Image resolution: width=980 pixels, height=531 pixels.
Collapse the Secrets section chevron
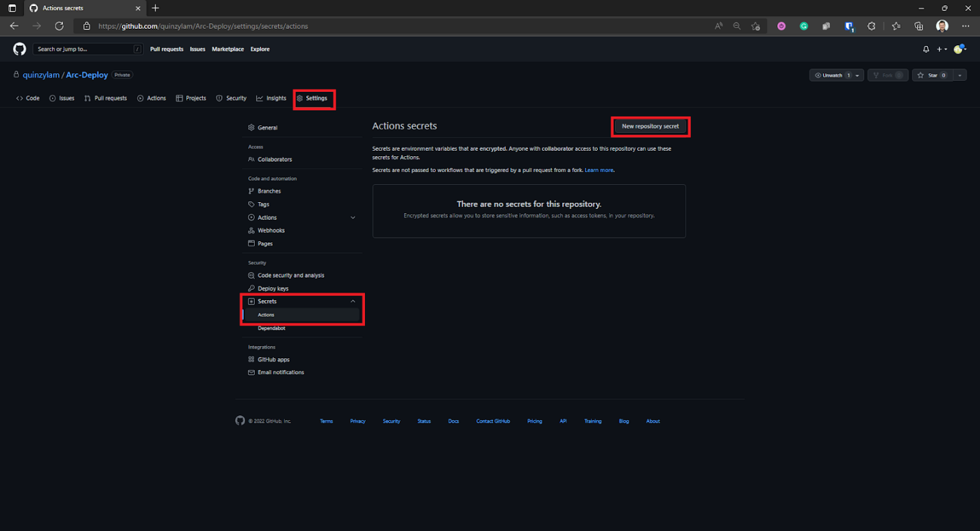click(353, 301)
